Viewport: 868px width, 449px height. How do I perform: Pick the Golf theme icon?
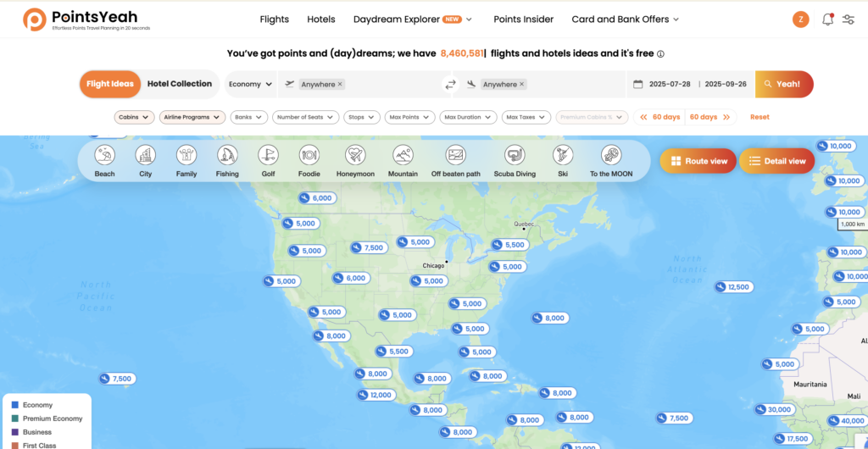269,155
